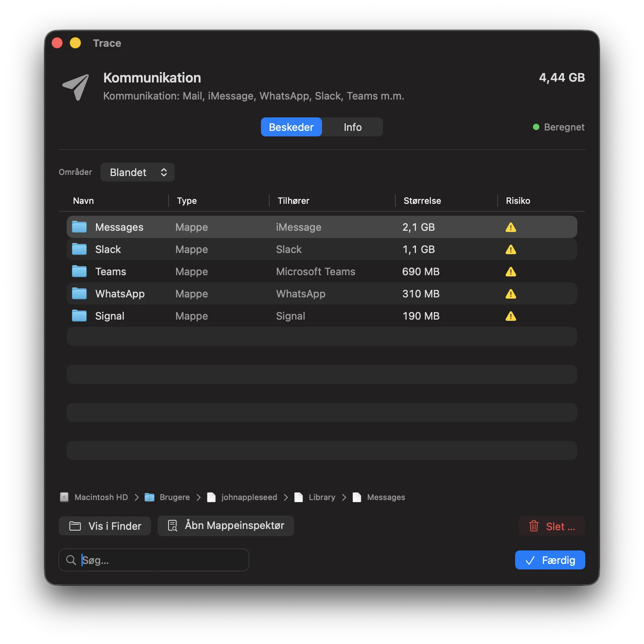Viewport: 644px width, 644px height.
Task: Click the Slack folder icon
Action: click(79, 249)
